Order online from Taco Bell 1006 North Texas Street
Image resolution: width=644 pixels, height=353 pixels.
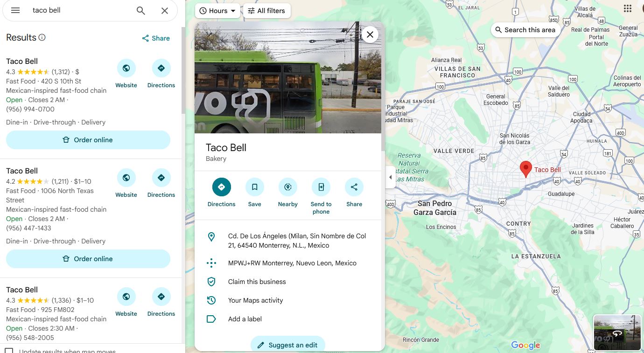88,259
